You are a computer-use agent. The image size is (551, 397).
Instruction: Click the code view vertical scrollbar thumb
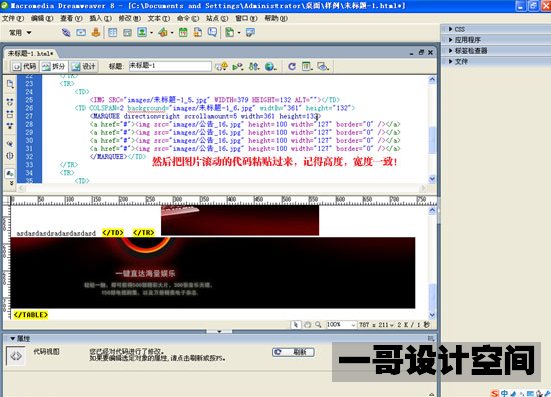click(432, 140)
